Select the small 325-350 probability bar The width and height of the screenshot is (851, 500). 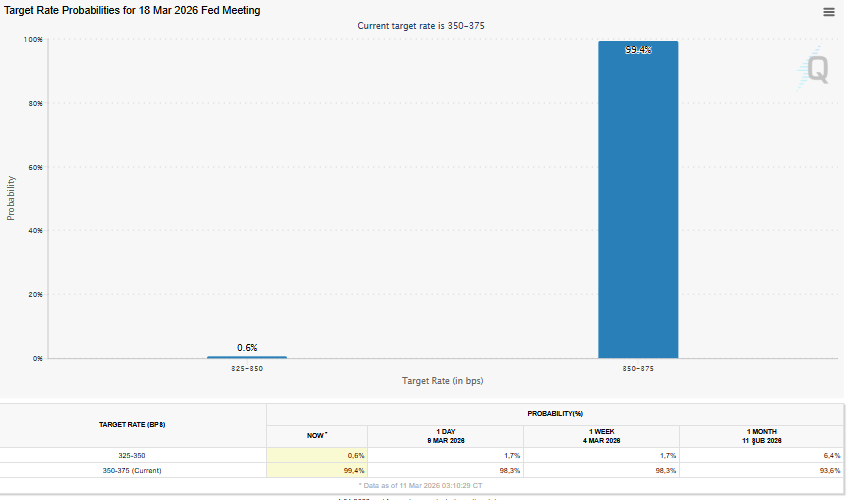click(247, 356)
